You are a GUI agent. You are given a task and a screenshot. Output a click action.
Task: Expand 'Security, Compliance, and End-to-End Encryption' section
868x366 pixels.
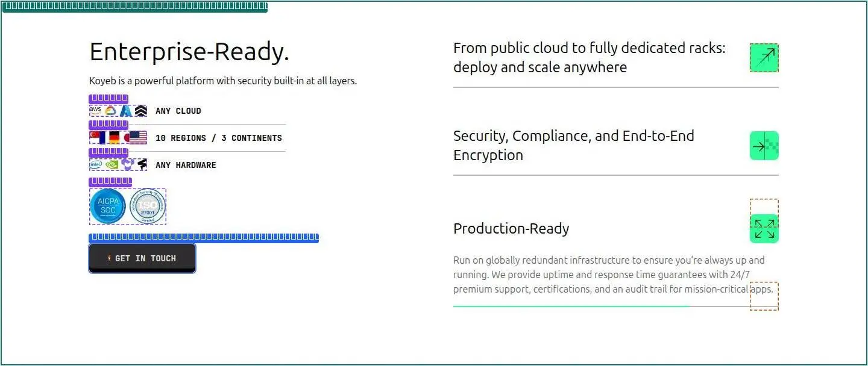coord(616,146)
